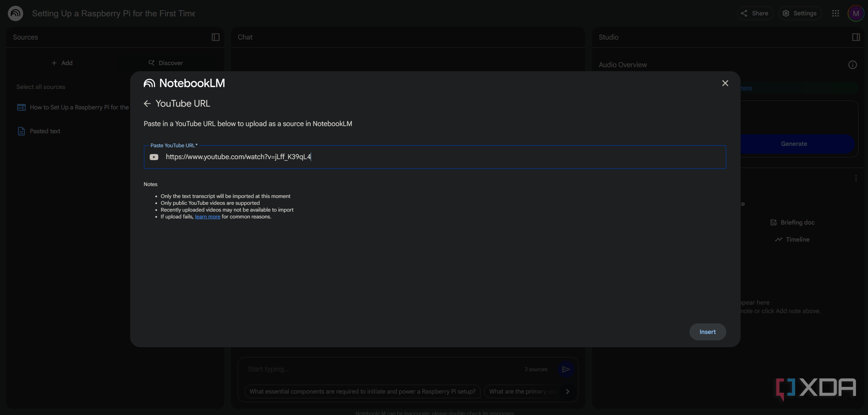Click Add source button
This screenshot has width=868, height=415.
pos(62,63)
